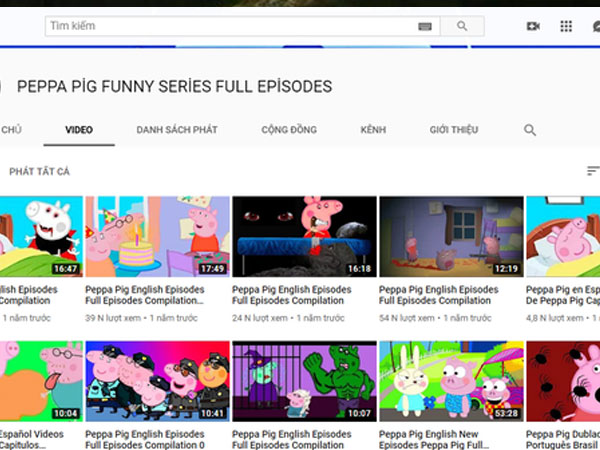Open the police pigs thumbnail with 10:41 duration
The height and width of the screenshot is (450, 600).
[157, 381]
